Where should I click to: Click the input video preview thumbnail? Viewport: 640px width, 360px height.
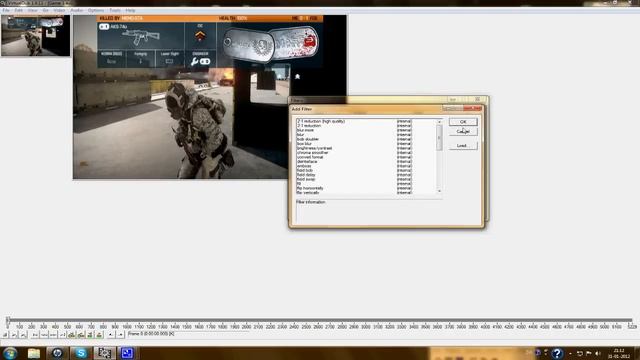tap(36, 36)
